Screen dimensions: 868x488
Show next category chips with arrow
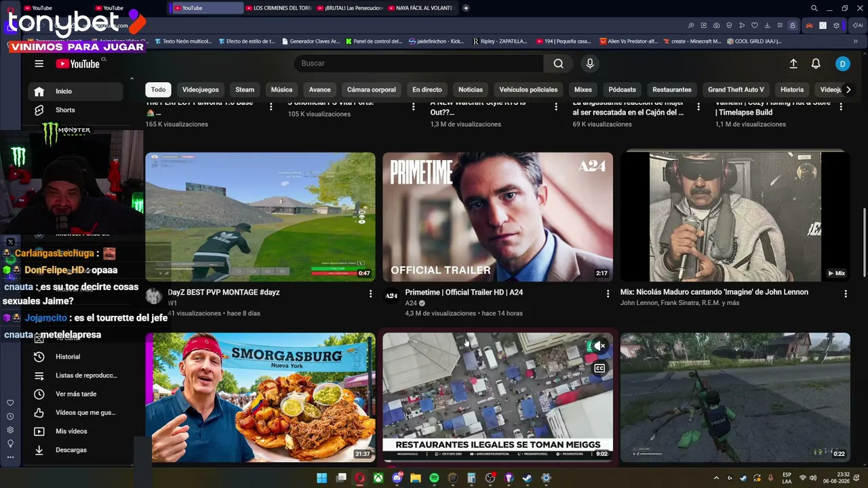tap(848, 89)
